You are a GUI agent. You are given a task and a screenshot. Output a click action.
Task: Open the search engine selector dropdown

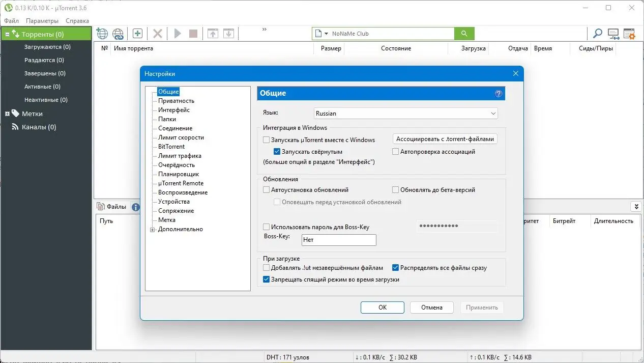pos(327,33)
